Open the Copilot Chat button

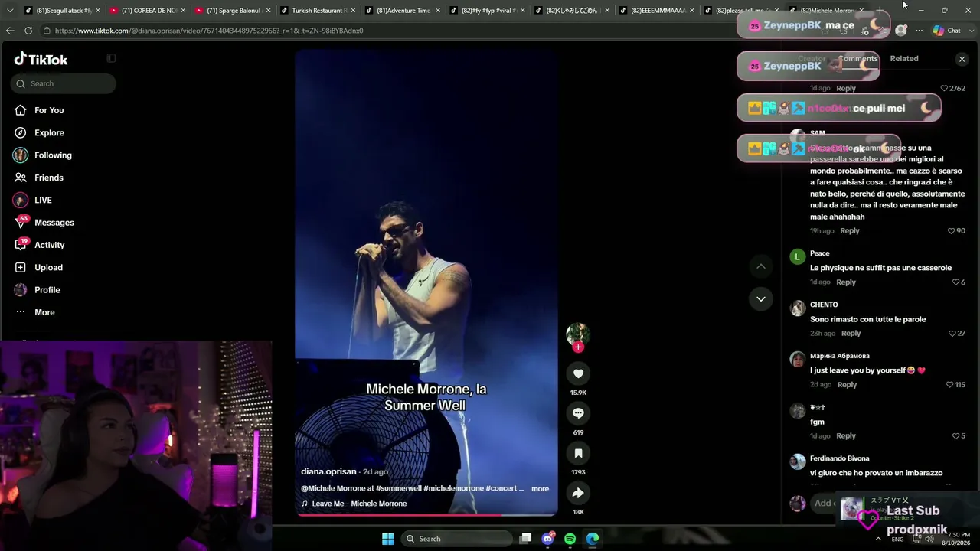pyautogui.click(x=946, y=31)
